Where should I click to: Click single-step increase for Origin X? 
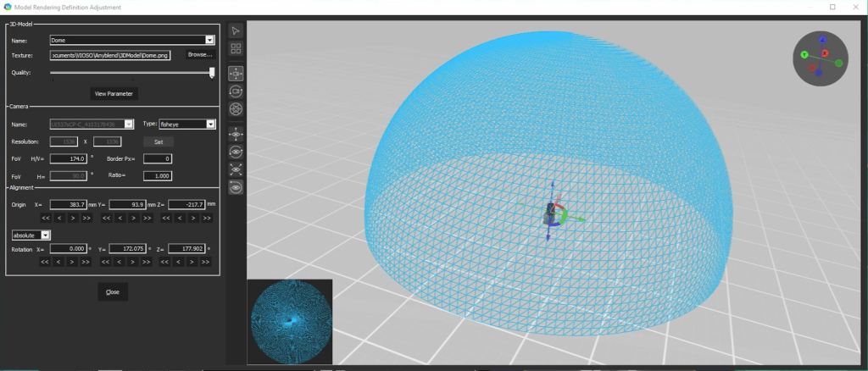point(73,218)
